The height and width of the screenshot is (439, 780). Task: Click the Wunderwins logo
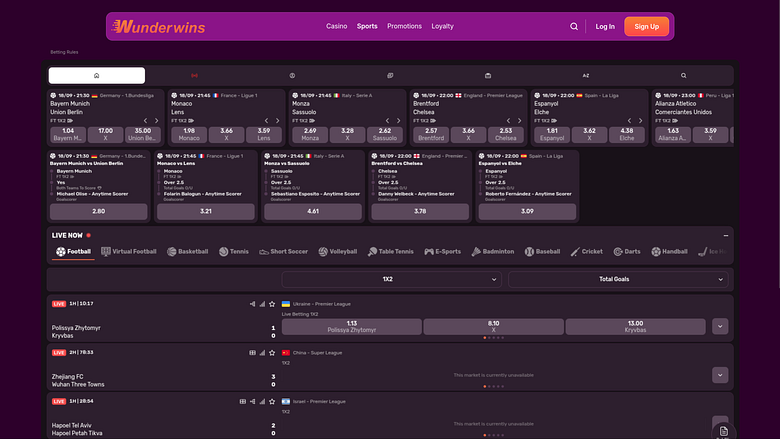click(158, 26)
